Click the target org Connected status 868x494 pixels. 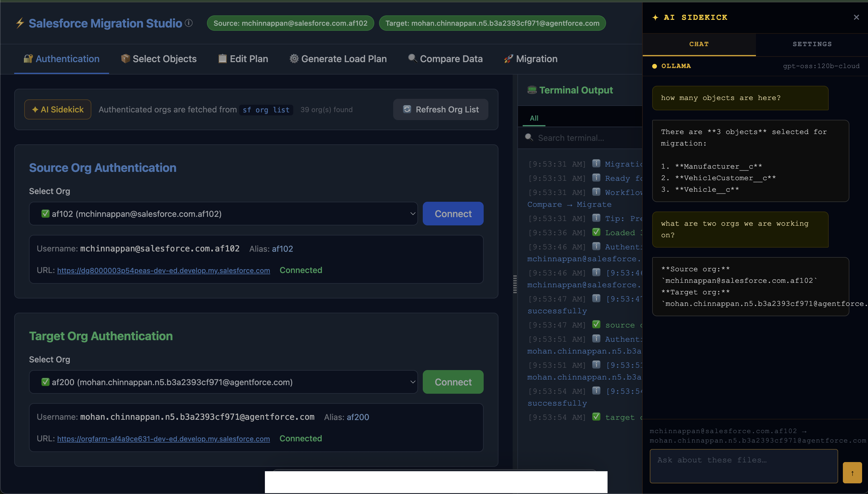[x=301, y=438]
